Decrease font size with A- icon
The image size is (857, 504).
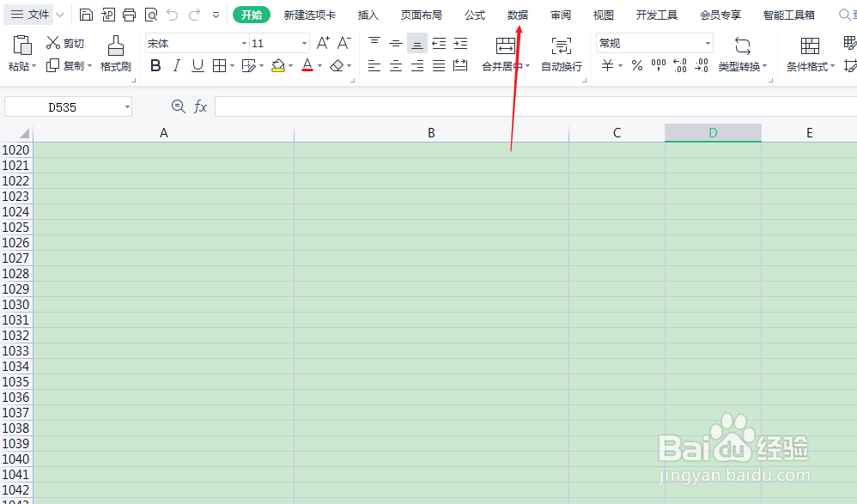(343, 43)
